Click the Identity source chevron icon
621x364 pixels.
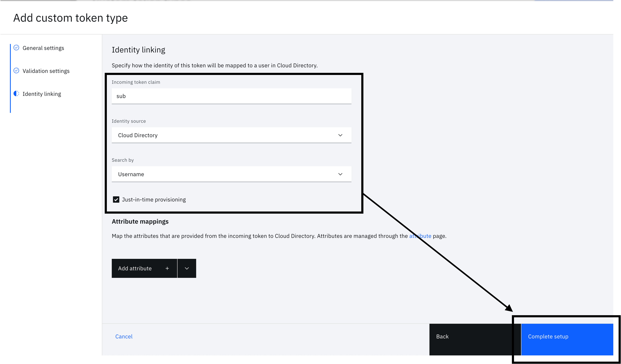(340, 135)
